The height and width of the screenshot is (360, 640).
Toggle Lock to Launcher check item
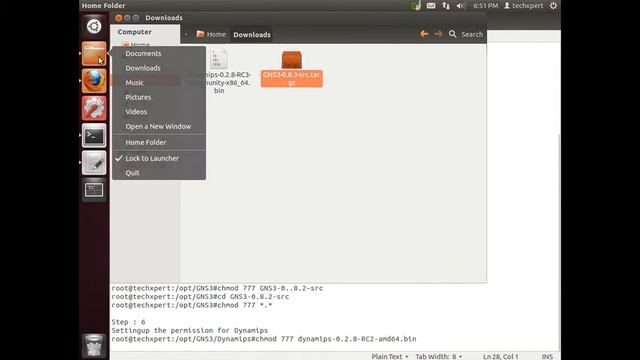coord(152,158)
